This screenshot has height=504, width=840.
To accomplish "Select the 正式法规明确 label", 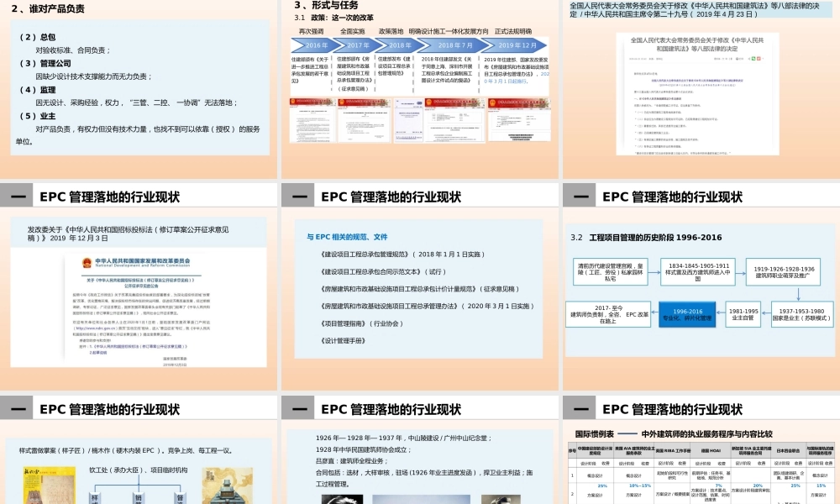I will [x=513, y=31].
